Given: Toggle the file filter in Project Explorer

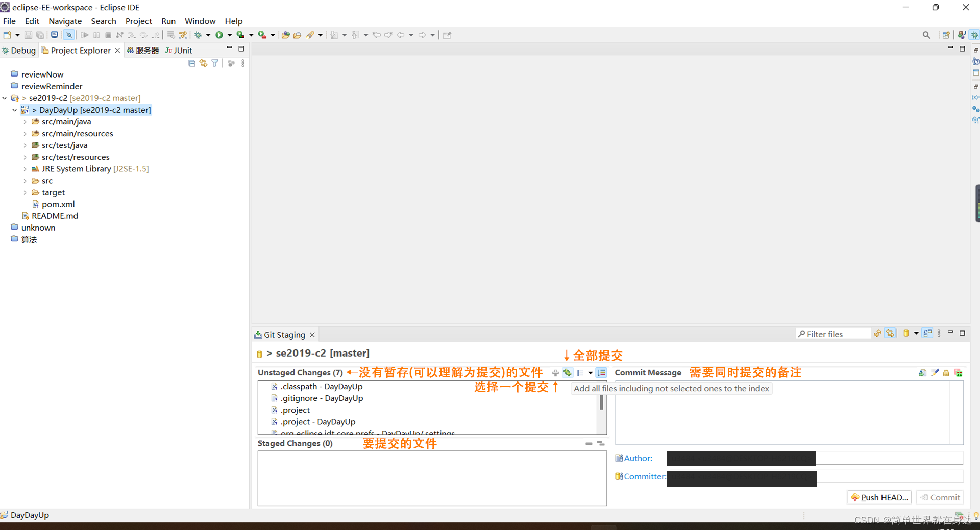Looking at the screenshot, I should click(x=214, y=63).
